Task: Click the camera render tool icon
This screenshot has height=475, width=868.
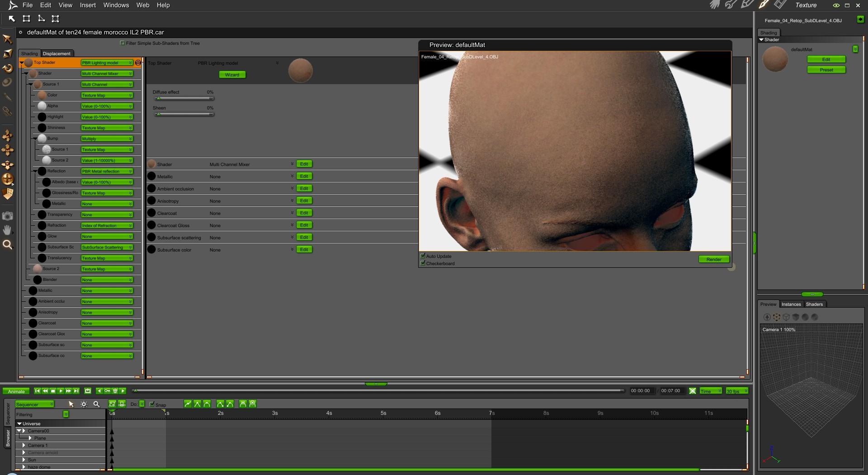Action: pyautogui.click(x=7, y=216)
